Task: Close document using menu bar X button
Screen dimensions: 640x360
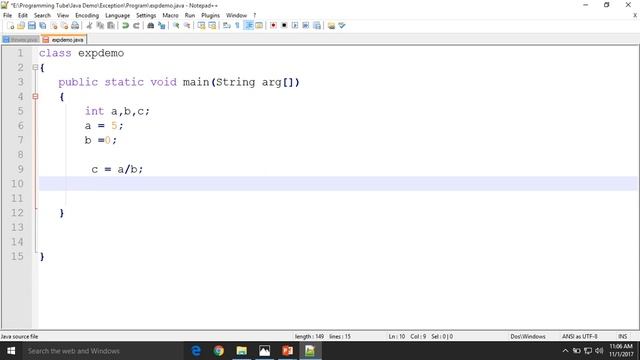Action: click(635, 16)
